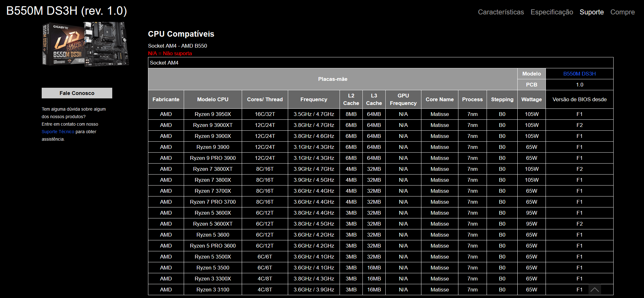Click the scroll-to-top arrow icon
The height and width of the screenshot is (298, 644).
point(594,290)
